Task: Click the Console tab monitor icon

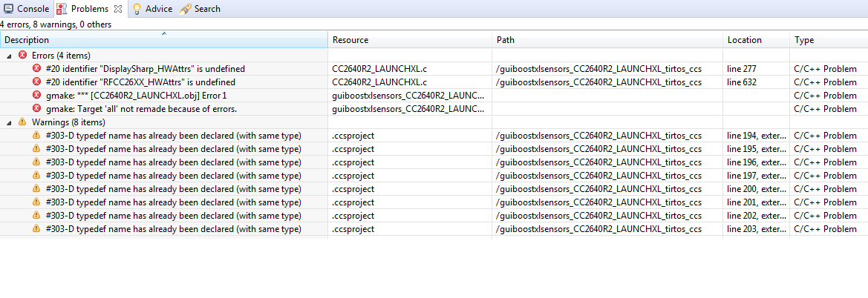Action: point(8,9)
